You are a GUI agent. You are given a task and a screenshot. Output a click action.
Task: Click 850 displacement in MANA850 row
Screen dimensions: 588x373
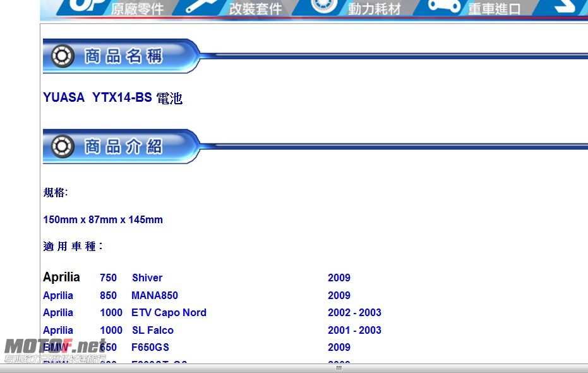click(108, 295)
